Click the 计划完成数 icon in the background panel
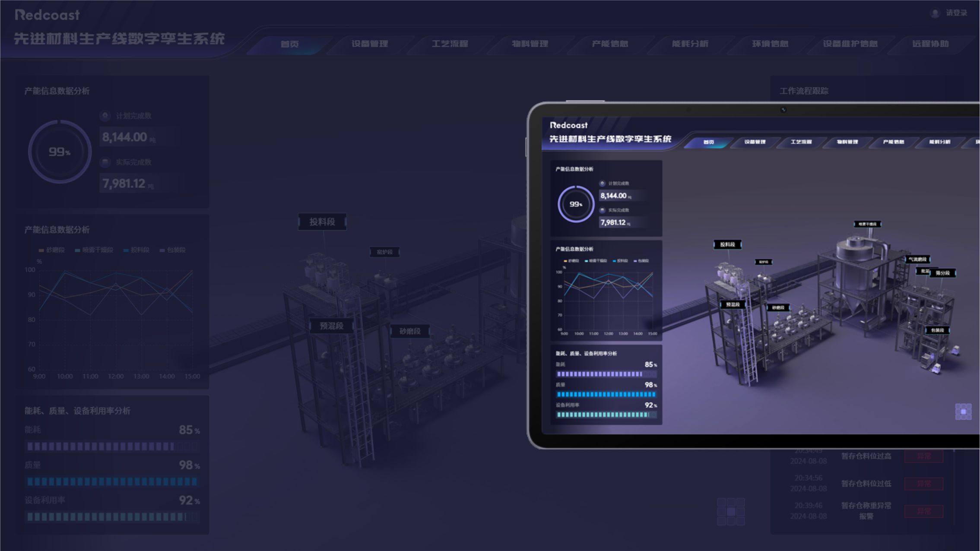The image size is (980, 551). [x=105, y=116]
